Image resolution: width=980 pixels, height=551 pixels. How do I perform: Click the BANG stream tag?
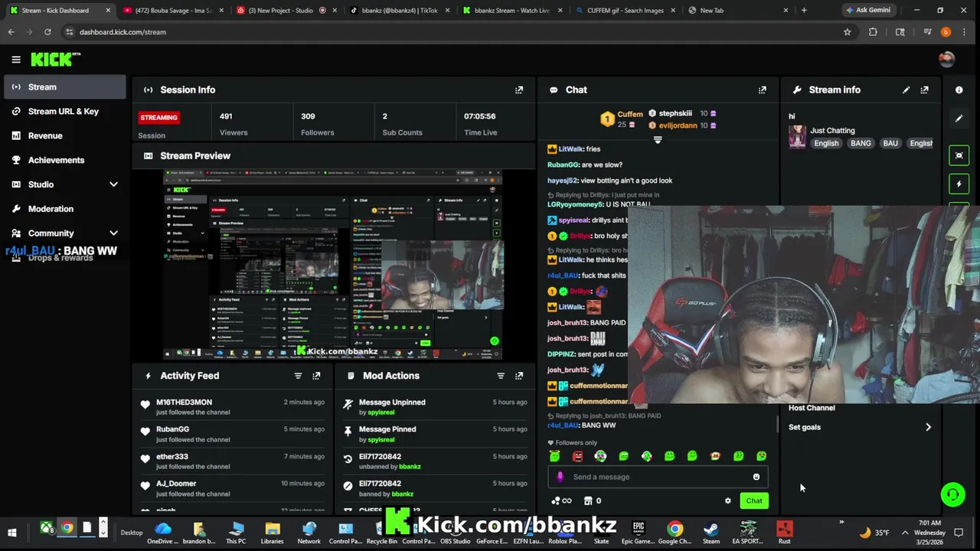click(x=861, y=143)
